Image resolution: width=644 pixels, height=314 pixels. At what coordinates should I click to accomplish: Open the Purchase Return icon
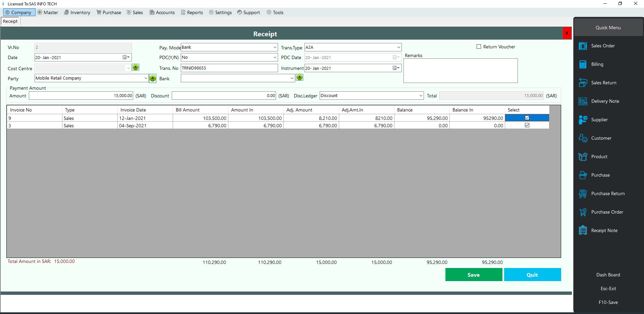pyautogui.click(x=583, y=193)
